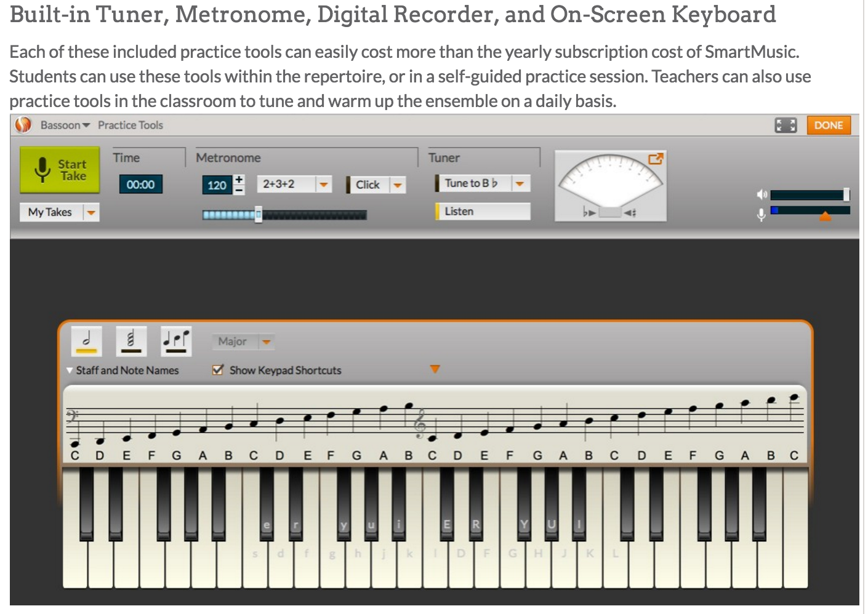Click the Start Take record button

(60, 170)
